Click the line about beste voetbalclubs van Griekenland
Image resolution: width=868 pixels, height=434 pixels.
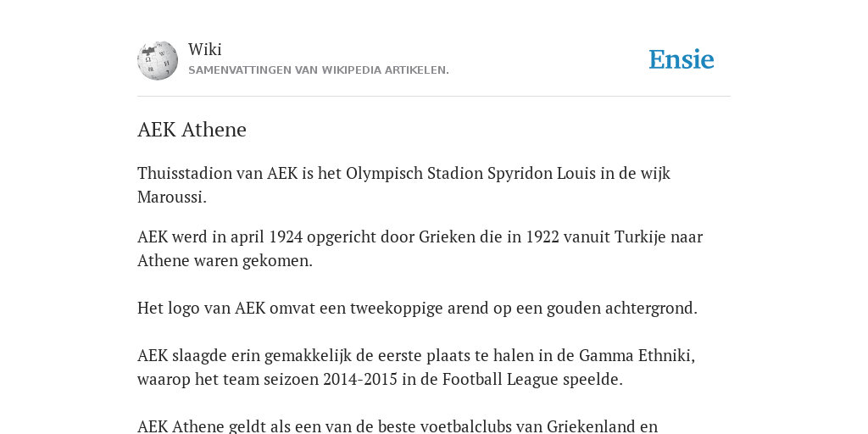coord(398,426)
